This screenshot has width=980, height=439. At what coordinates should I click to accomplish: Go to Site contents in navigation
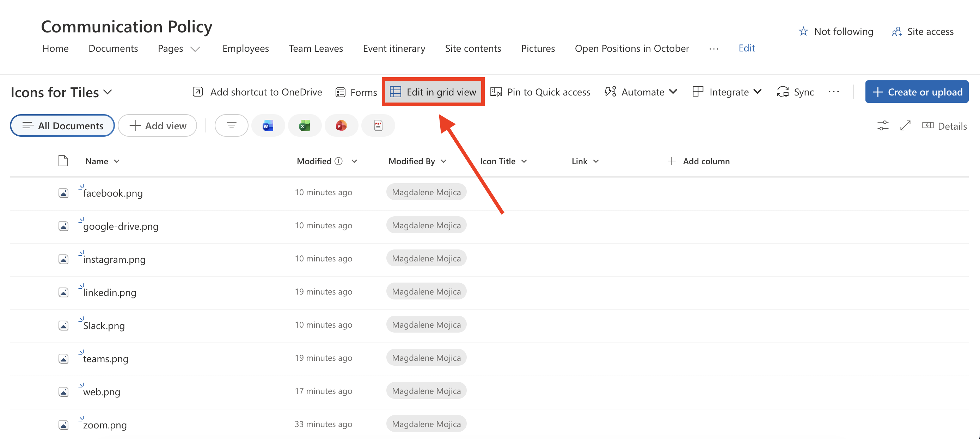tap(473, 48)
